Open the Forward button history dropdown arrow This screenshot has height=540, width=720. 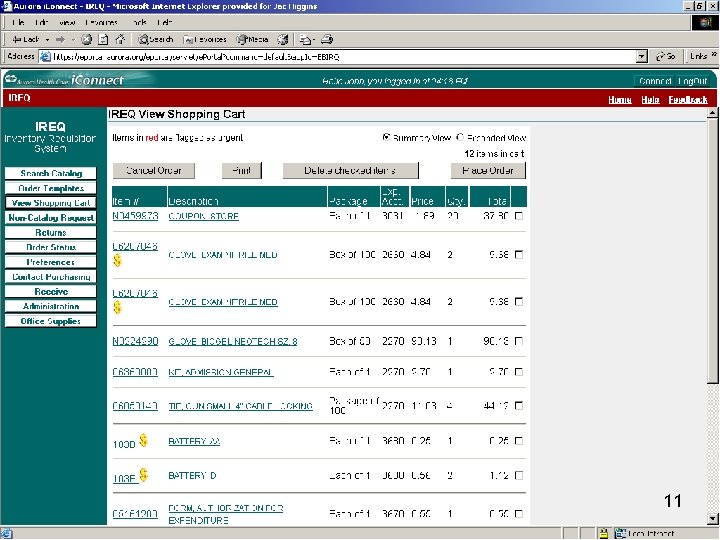pyautogui.click(x=72, y=40)
